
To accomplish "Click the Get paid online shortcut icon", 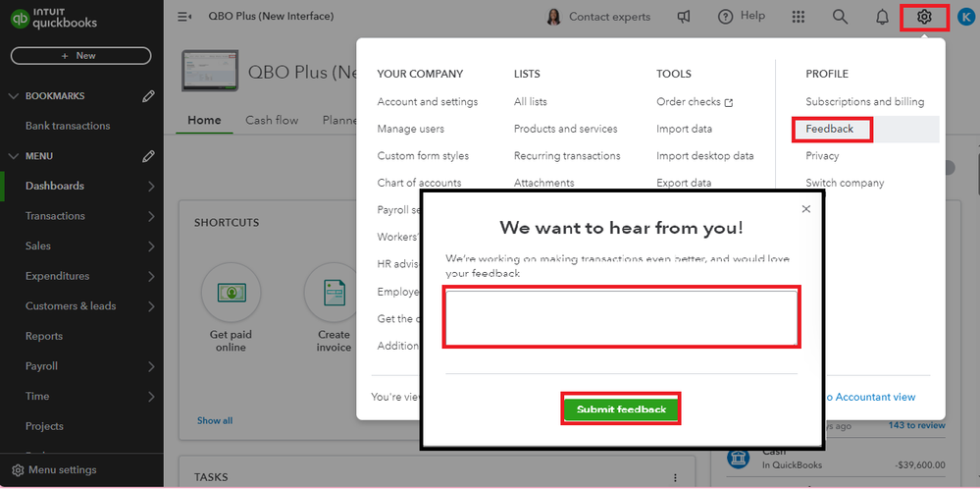I will tap(231, 293).
